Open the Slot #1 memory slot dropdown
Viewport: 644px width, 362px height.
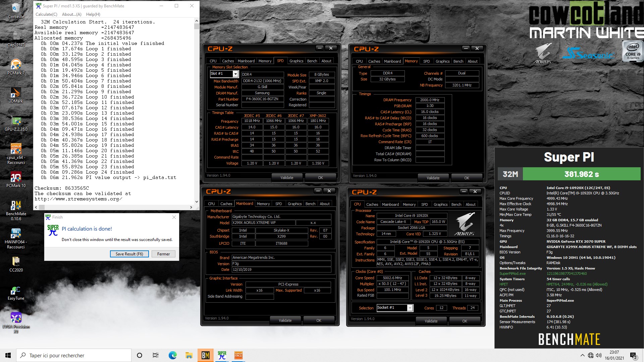tap(224, 74)
